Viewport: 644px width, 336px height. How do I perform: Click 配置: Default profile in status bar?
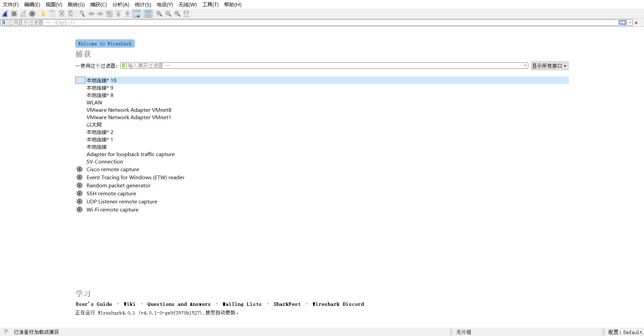[x=625, y=332]
